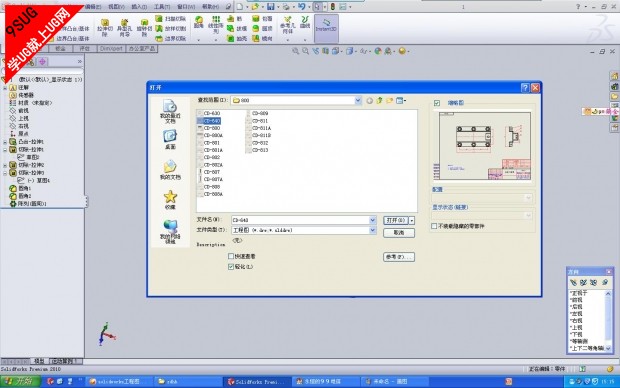Click the arrow beside the 打开 button
The image size is (620, 388).
click(x=412, y=220)
